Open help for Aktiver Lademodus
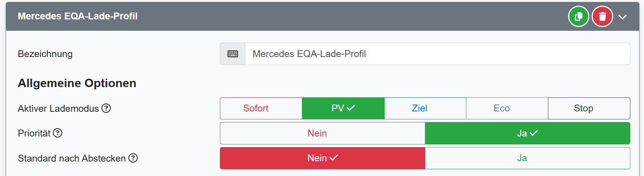This screenshot has width=644, height=176. point(106,108)
